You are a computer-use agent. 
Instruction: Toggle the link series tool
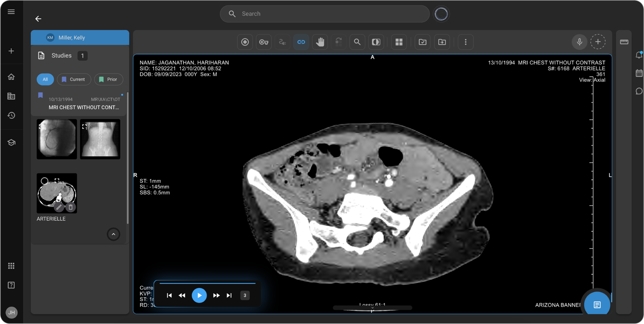(x=301, y=42)
